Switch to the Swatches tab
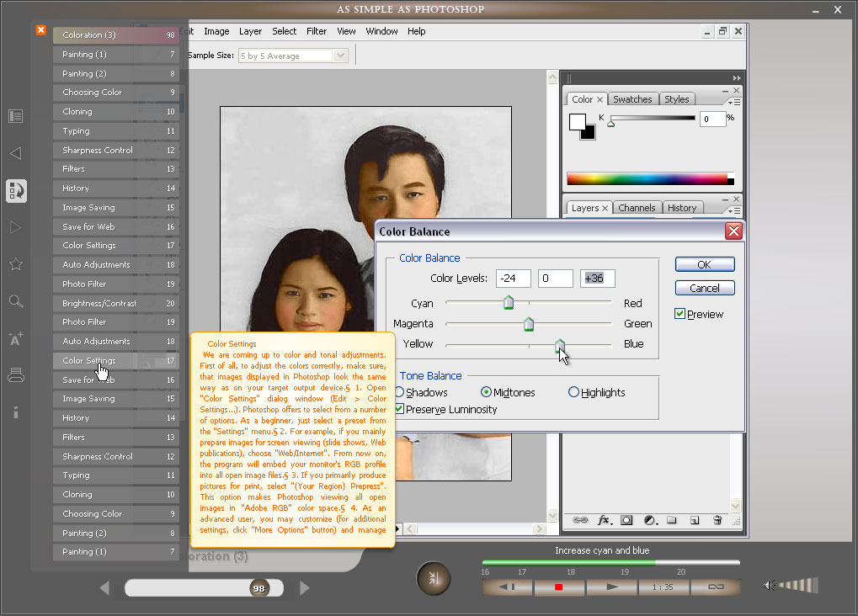Viewport: 858px width, 616px height. click(x=632, y=99)
